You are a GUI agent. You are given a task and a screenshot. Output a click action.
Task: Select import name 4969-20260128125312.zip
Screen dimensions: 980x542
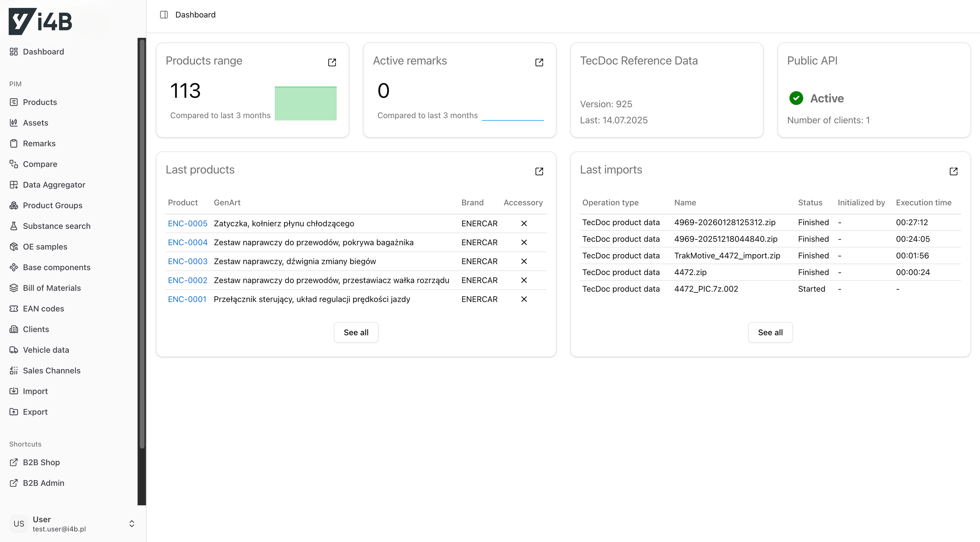pos(725,222)
